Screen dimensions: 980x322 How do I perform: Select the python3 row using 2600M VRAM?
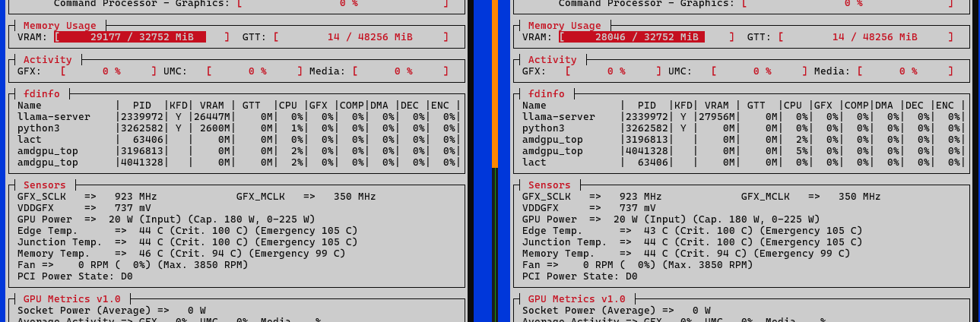click(239, 128)
